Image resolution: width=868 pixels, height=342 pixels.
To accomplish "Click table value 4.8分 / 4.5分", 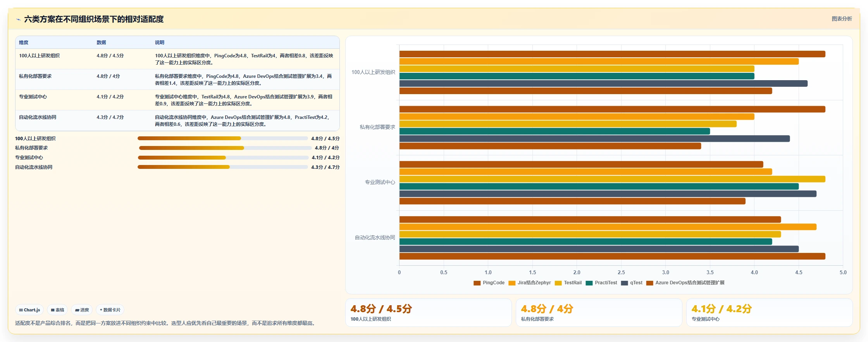I will pyautogui.click(x=110, y=56).
